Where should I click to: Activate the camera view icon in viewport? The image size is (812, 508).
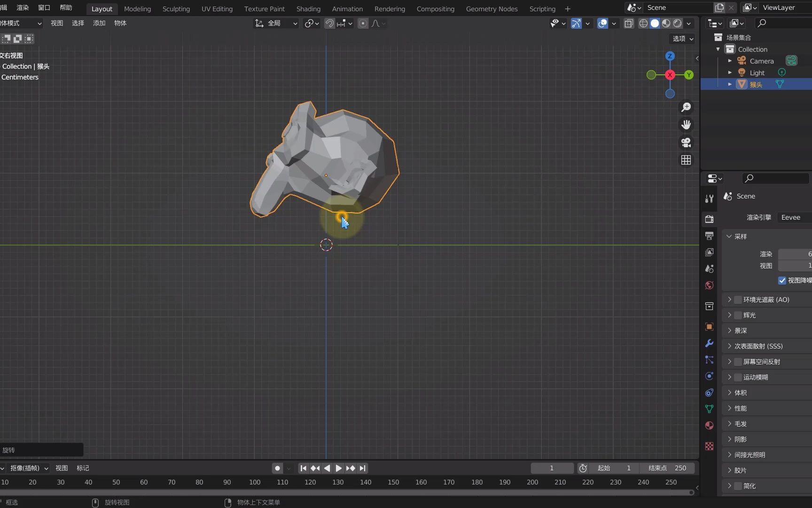coord(686,143)
